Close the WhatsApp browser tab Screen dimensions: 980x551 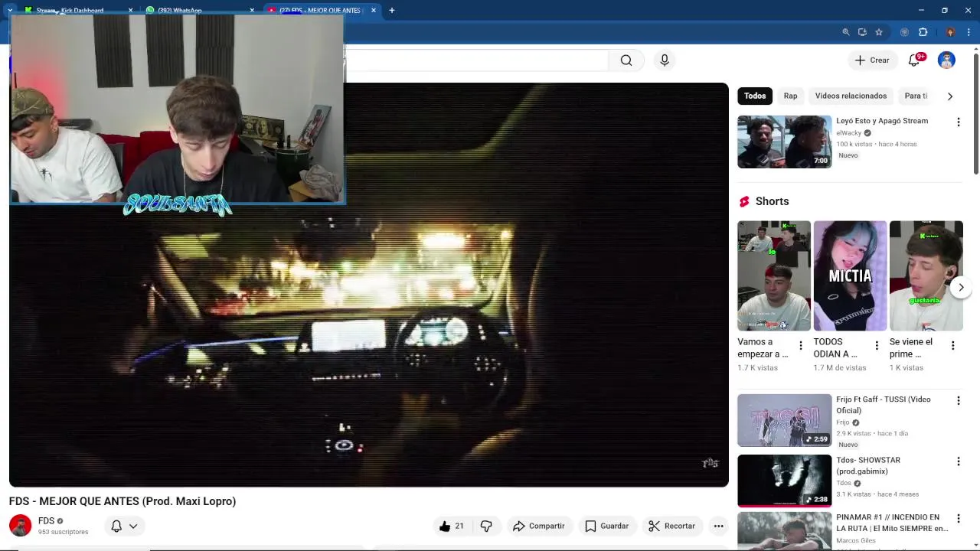coord(252,11)
